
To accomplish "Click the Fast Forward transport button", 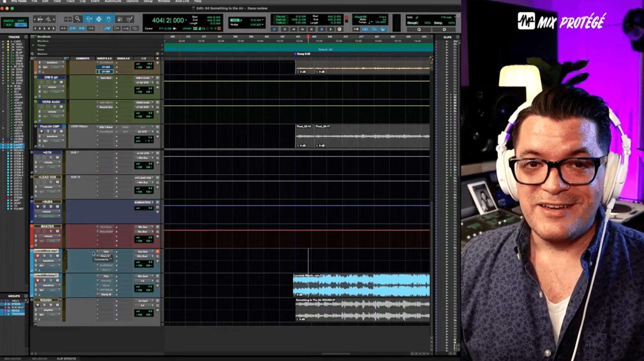I will (303, 29).
